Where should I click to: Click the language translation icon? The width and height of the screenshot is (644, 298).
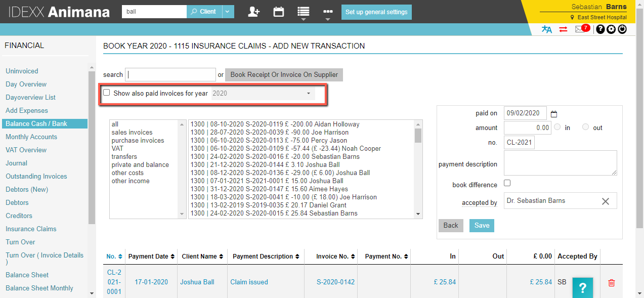(546, 29)
